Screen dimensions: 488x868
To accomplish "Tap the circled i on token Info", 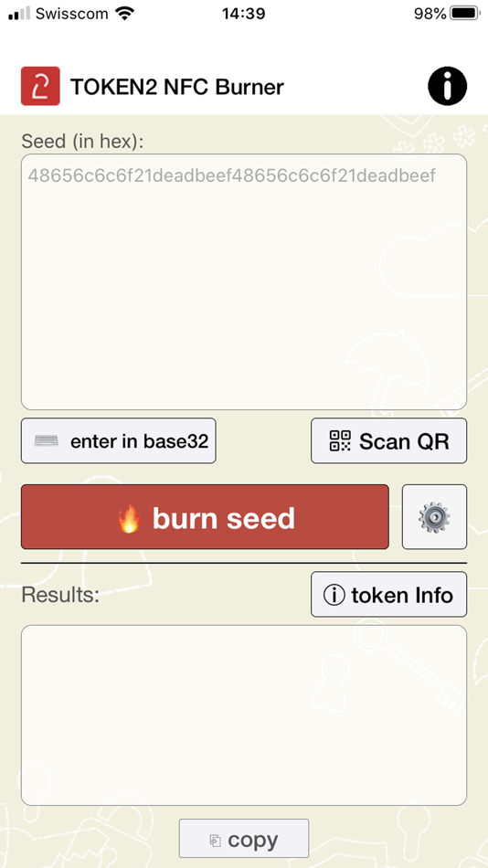I will pyautogui.click(x=334, y=595).
